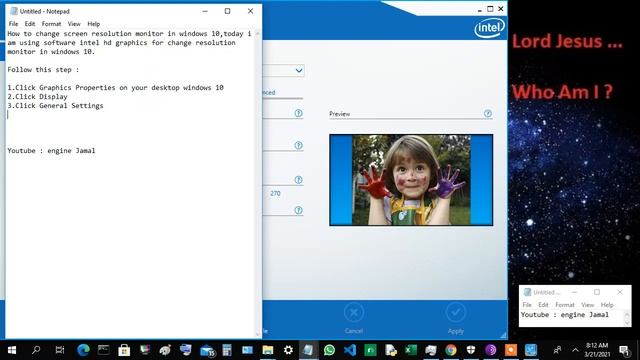
Task: Open the orange app icon in taskbar
Action: point(511,350)
